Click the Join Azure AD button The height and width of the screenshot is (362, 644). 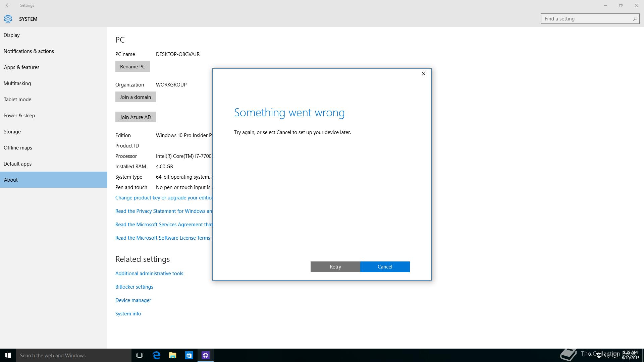pos(136,117)
